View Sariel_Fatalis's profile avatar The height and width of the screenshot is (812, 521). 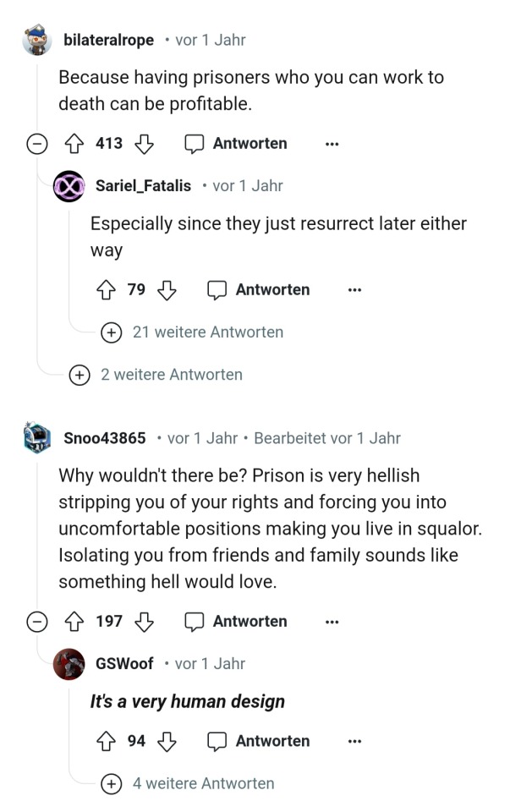click(x=69, y=186)
